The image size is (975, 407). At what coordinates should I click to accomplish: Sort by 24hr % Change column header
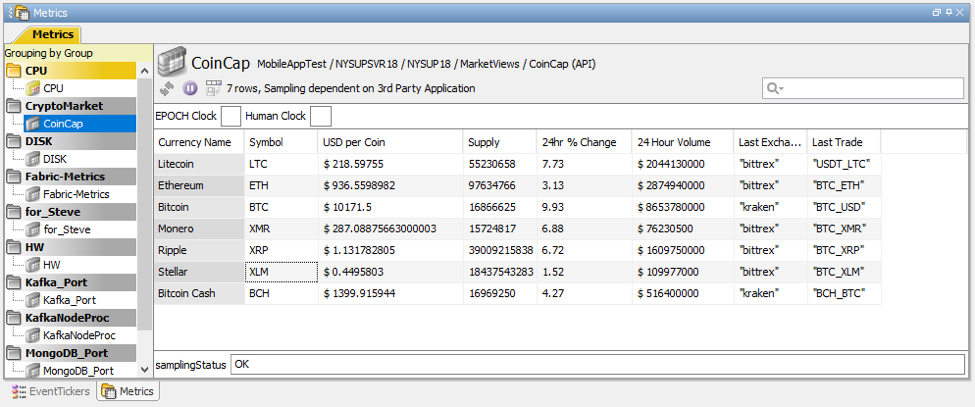(585, 142)
